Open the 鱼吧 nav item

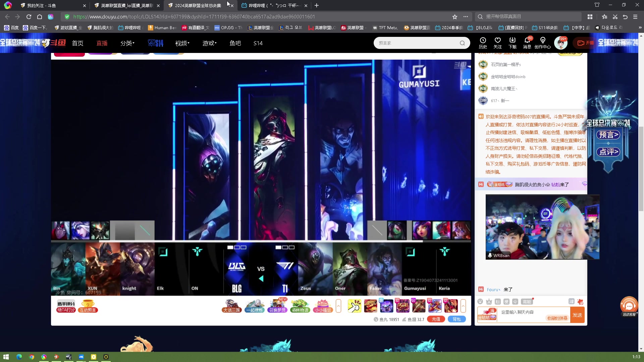235,43
